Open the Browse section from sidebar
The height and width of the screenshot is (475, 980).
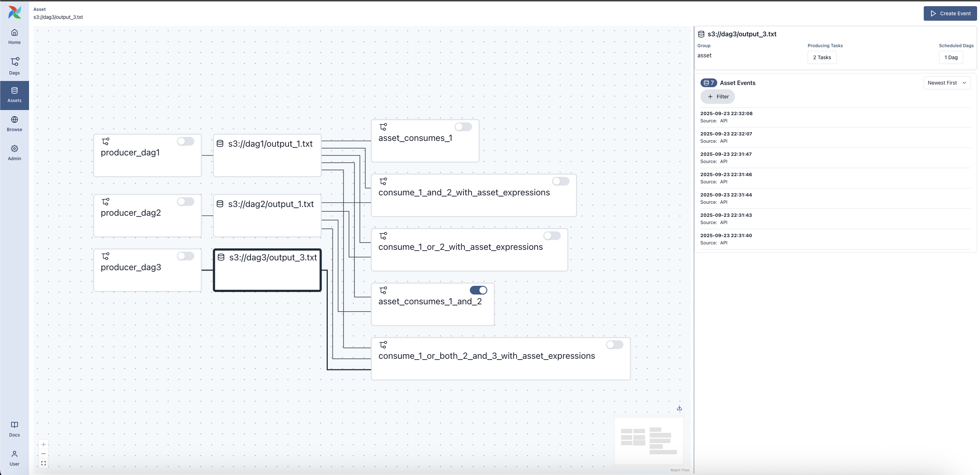[x=14, y=123]
